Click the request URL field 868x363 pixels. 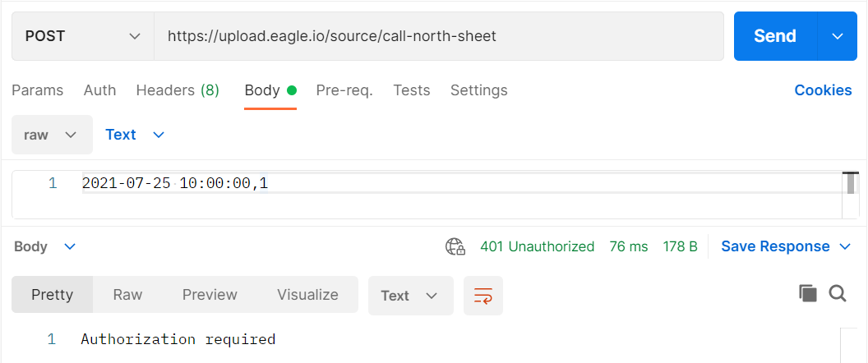coord(438,36)
